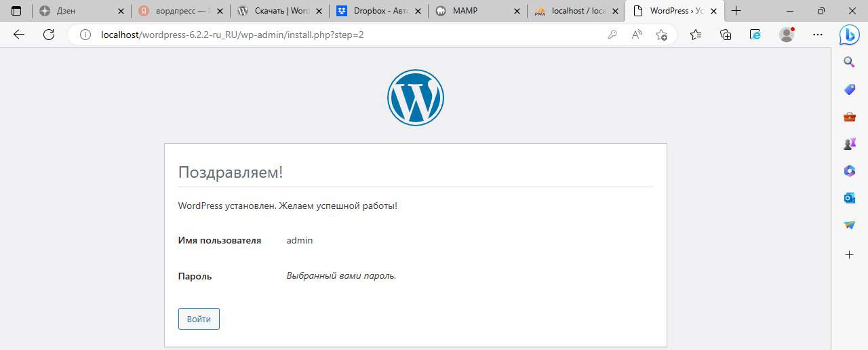Reload the page with the refresh icon
868x350 pixels.
click(x=49, y=35)
